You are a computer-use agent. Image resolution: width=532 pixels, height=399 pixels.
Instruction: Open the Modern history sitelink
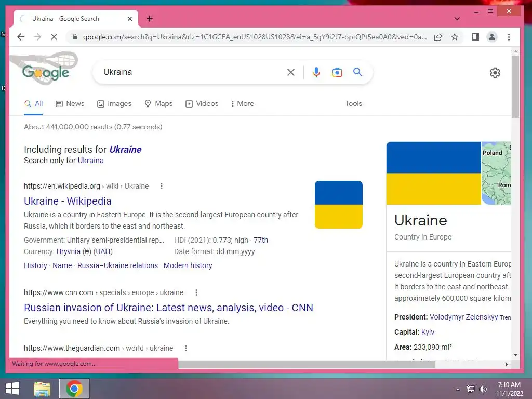(x=188, y=265)
